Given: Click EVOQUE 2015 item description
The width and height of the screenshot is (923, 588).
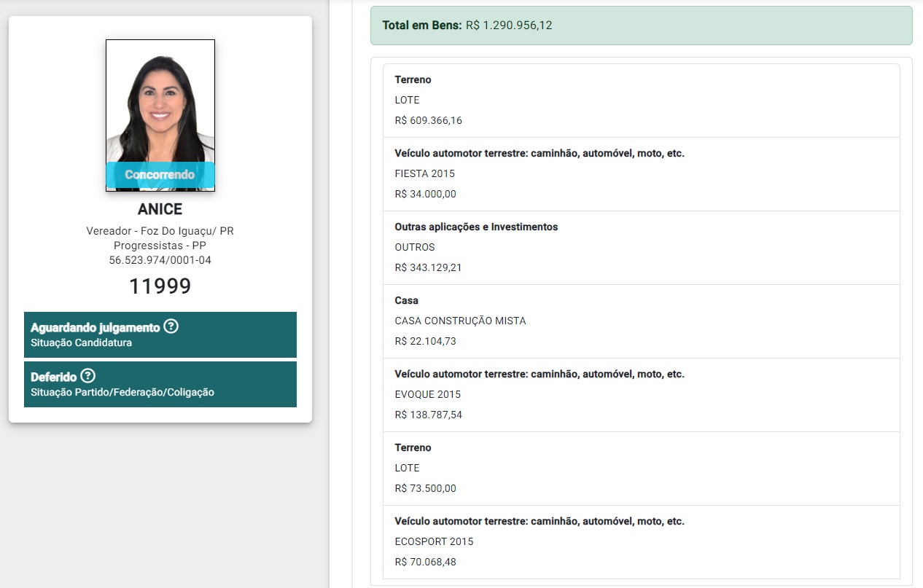Looking at the screenshot, I should 428,394.
